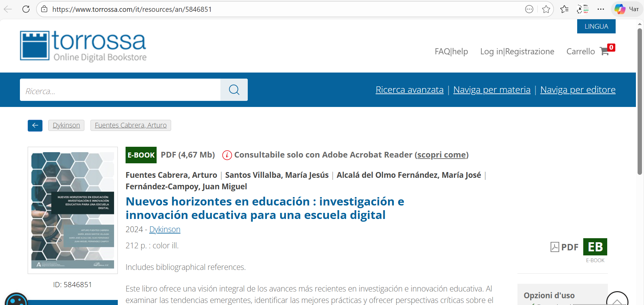This screenshot has height=305, width=644.
Task: Add page to favorites star icon
Action: click(546, 9)
